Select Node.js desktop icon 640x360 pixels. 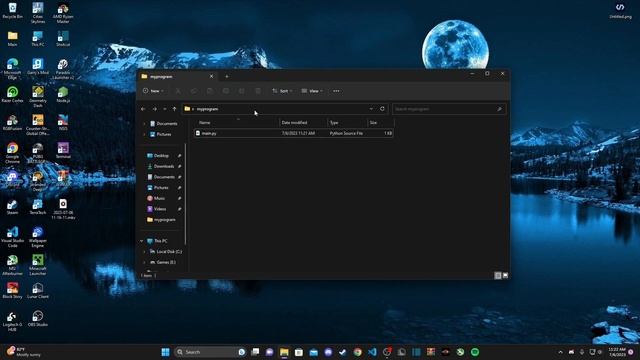point(63,95)
